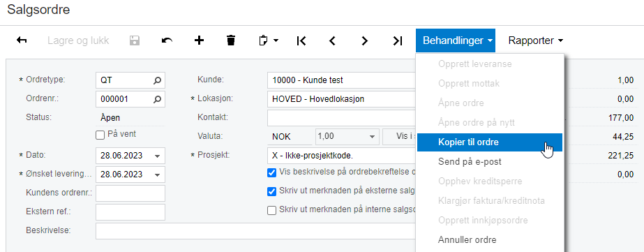This screenshot has width=644, height=252.
Task: Open the Behandlinger dropdown menu
Action: pos(456,40)
